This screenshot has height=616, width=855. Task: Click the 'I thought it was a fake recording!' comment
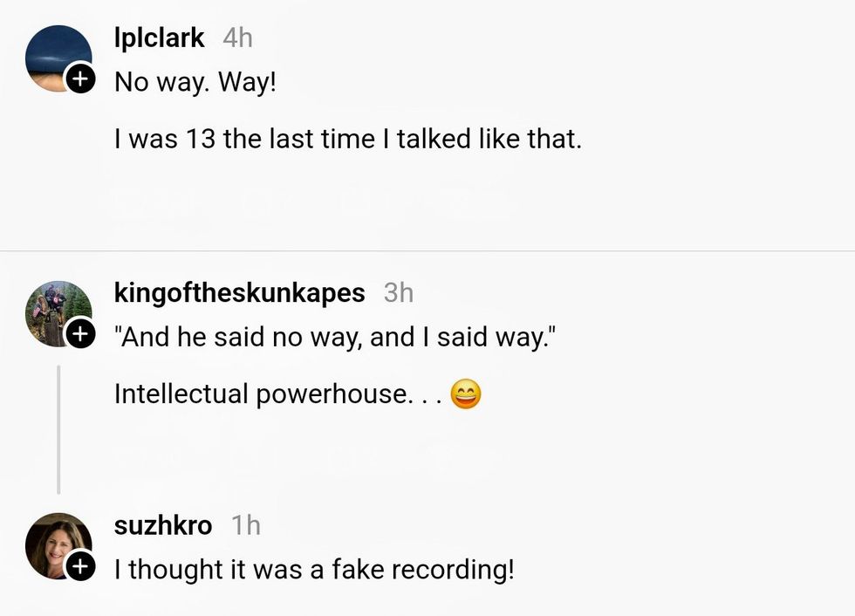click(314, 570)
